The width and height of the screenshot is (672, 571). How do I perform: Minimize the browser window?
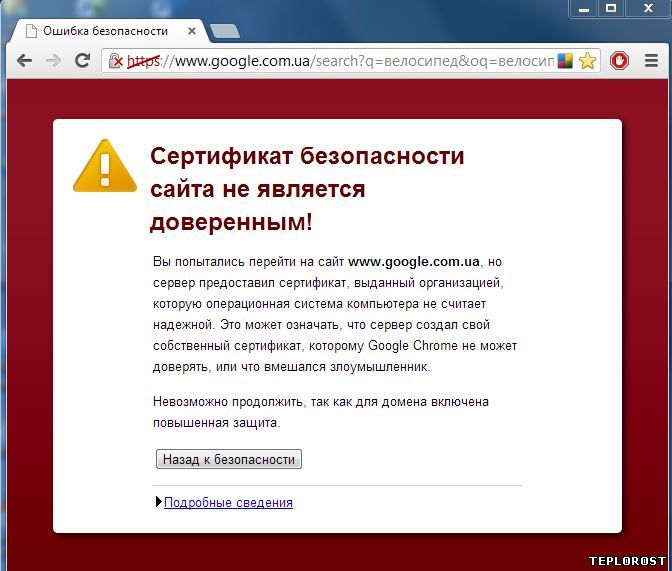pyautogui.click(x=584, y=9)
